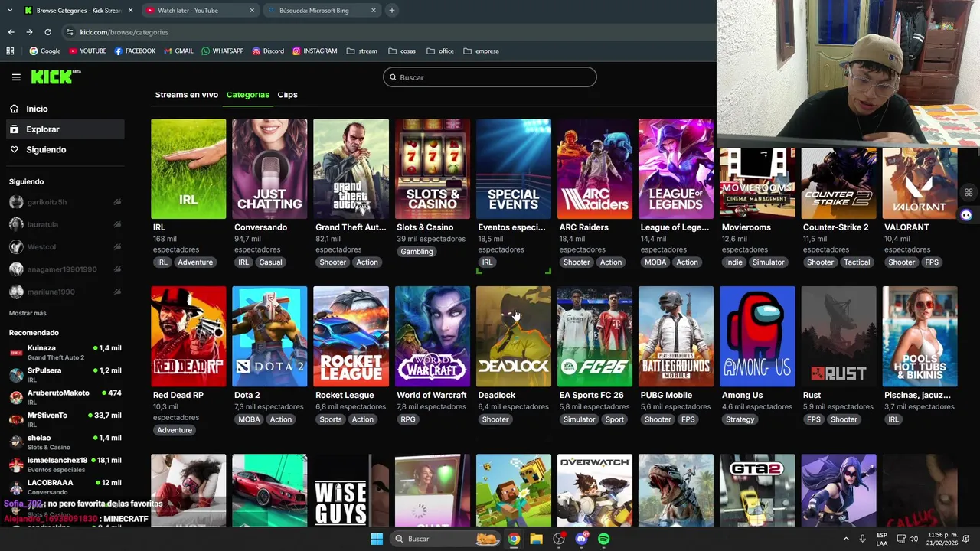Expand following list with Mostrar más
Image resolution: width=980 pixels, height=551 pixels.
28,313
